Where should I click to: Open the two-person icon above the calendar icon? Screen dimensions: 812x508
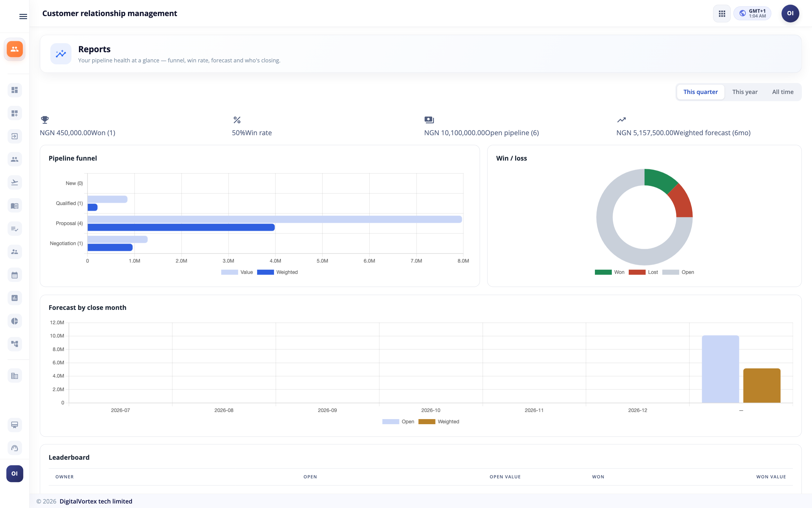(x=15, y=252)
